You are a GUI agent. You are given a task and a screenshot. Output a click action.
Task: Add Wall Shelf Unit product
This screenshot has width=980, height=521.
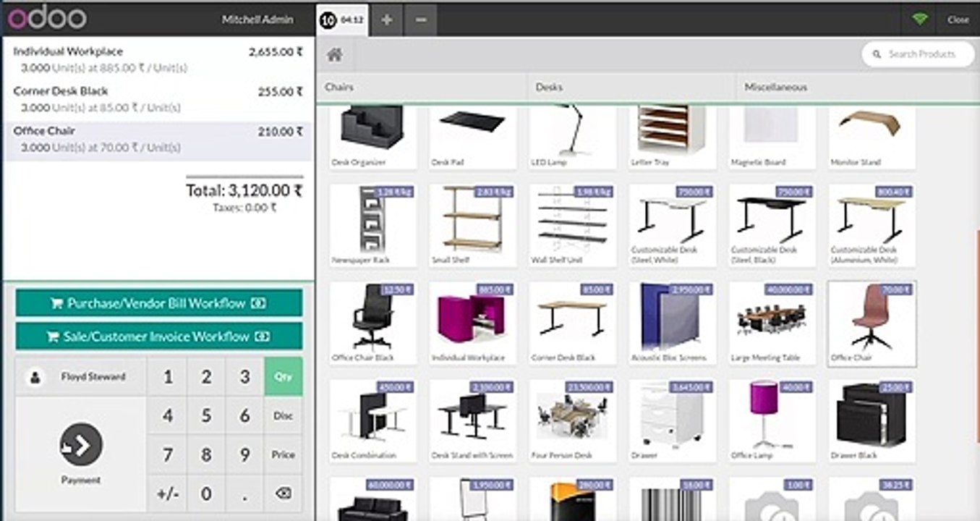[x=572, y=225]
